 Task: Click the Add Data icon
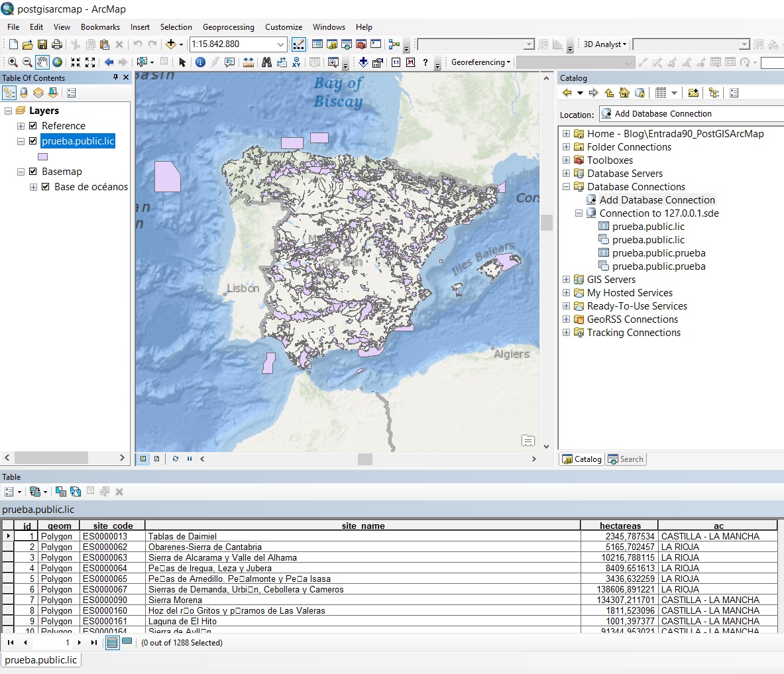pyautogui.click(x=171, y=44)
